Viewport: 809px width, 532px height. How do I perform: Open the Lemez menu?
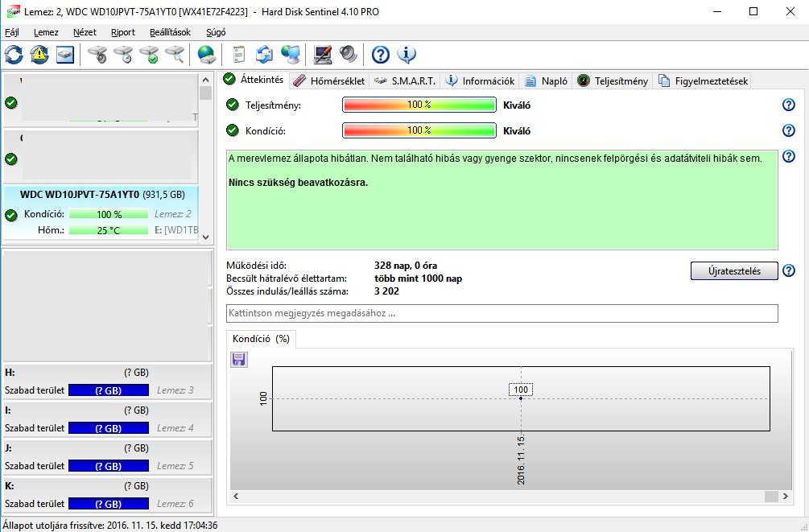(46, 32)
